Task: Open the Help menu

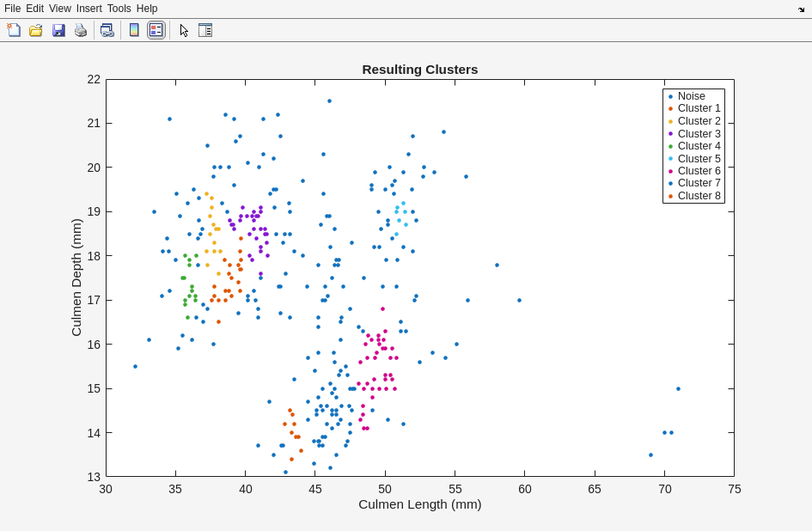Action: [x=147, y=9]
